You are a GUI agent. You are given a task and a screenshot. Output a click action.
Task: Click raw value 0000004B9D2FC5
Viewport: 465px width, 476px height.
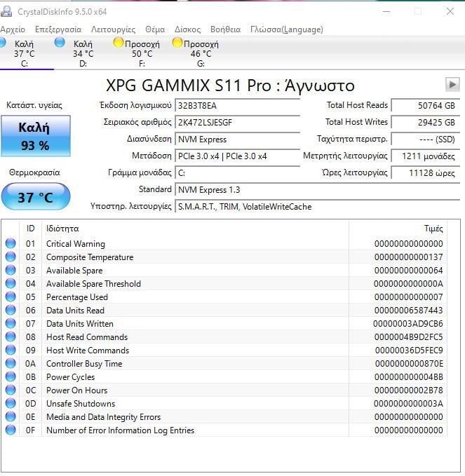click(408, 337)
